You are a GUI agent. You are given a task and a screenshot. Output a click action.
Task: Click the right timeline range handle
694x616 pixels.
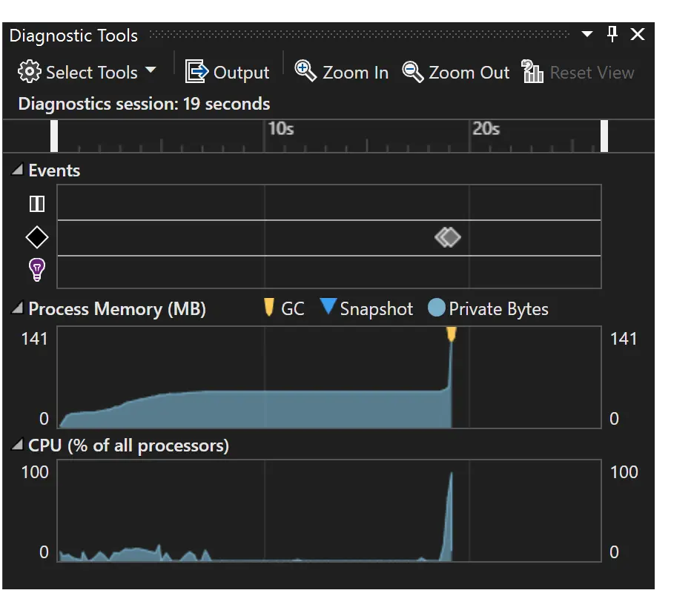tap(604, 136)
